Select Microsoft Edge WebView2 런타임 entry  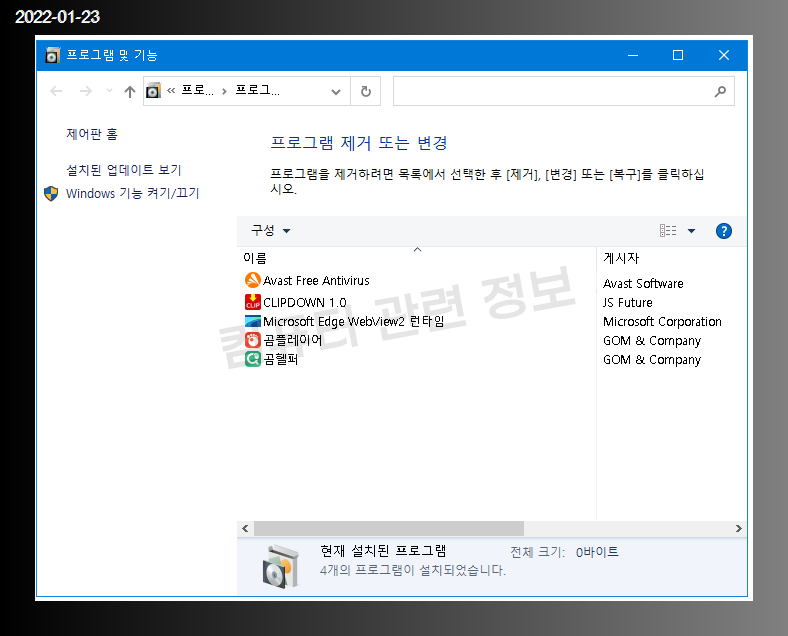point(353,322)
